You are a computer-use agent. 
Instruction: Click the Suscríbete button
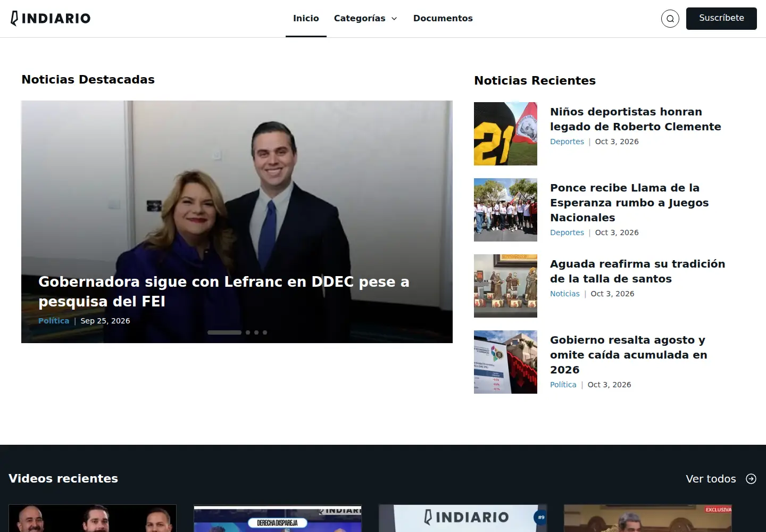pyautogui.click(x=721, y=19)
